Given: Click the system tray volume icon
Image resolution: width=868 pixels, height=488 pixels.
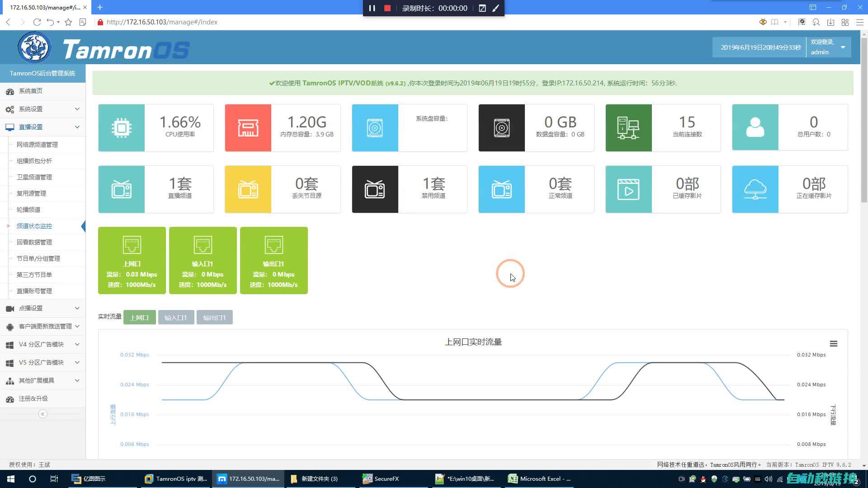Looking at the screenshot, I should tap(769, 479).
